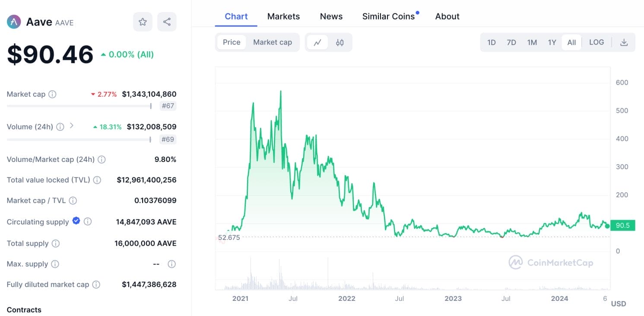Select the line chart style icon
This screenshot has height=316, width=644.
pos(317,42)
